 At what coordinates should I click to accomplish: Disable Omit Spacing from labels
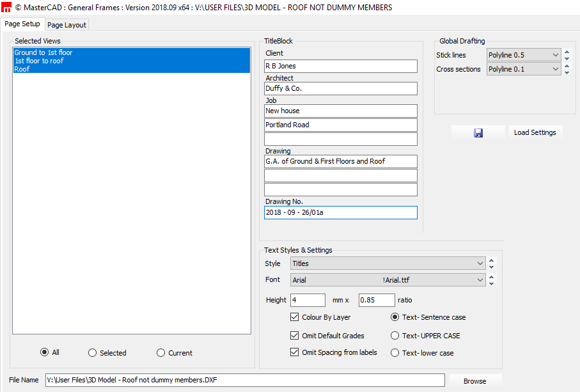[295, 352]
